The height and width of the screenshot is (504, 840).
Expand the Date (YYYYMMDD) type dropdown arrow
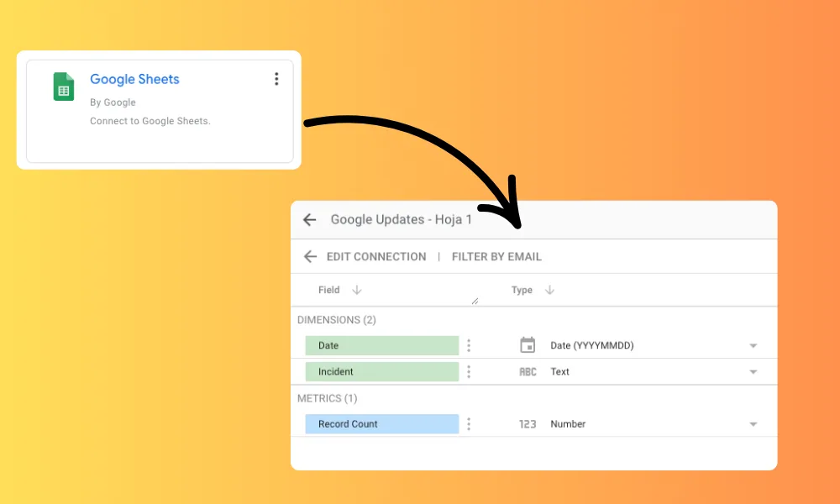pyautogui.click(x=753, y=346)
